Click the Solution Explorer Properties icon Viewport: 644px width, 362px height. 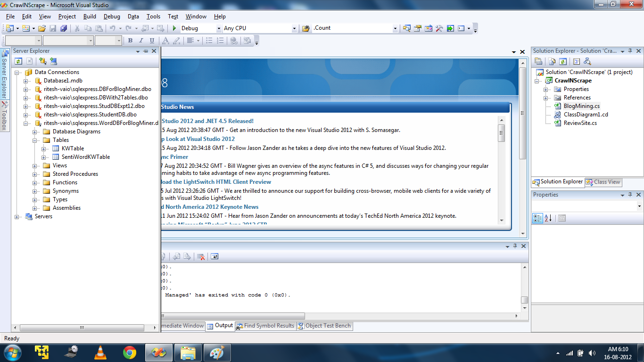coord(538,61)
